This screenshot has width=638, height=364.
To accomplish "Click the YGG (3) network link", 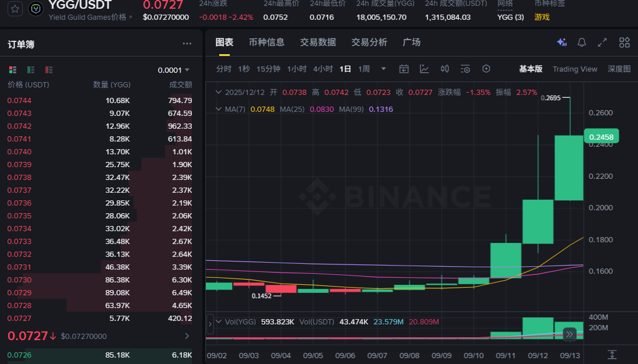I will (510, 17).
